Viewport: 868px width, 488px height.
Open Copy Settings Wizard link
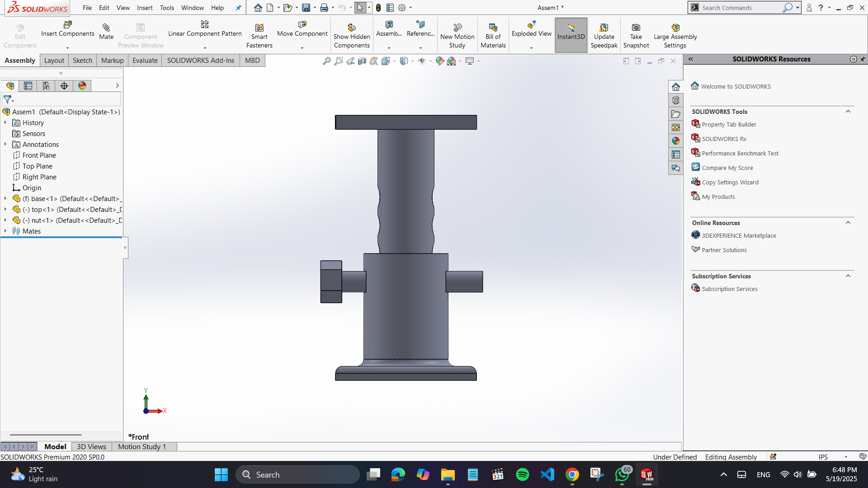point(730,182)
